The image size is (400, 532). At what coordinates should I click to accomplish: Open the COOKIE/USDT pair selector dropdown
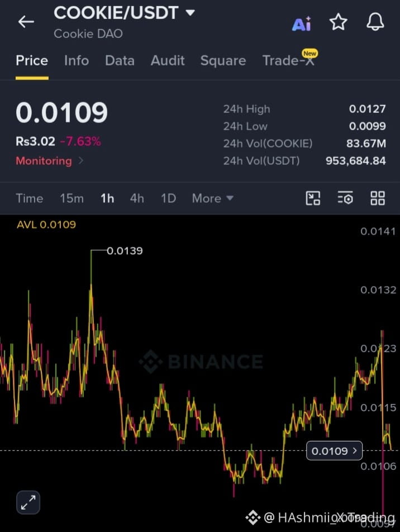coord(124,13)
